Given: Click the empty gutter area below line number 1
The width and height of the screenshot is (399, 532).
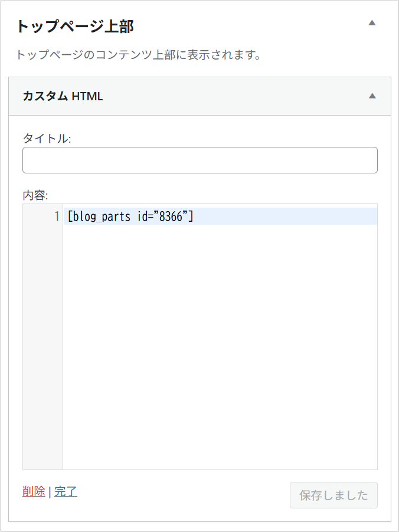Looking at the screenshot, I should pos(42,342).
